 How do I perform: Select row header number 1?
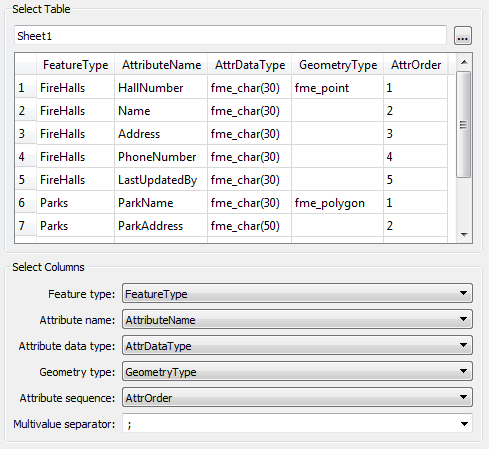pyautogui.click(x=26, y=88)
